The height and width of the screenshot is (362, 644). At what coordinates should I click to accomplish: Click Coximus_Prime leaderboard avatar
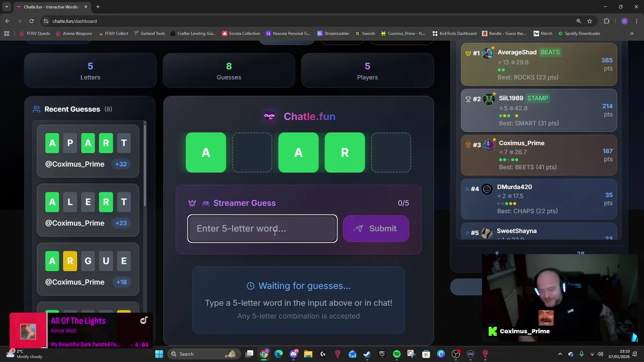point(489,145)
